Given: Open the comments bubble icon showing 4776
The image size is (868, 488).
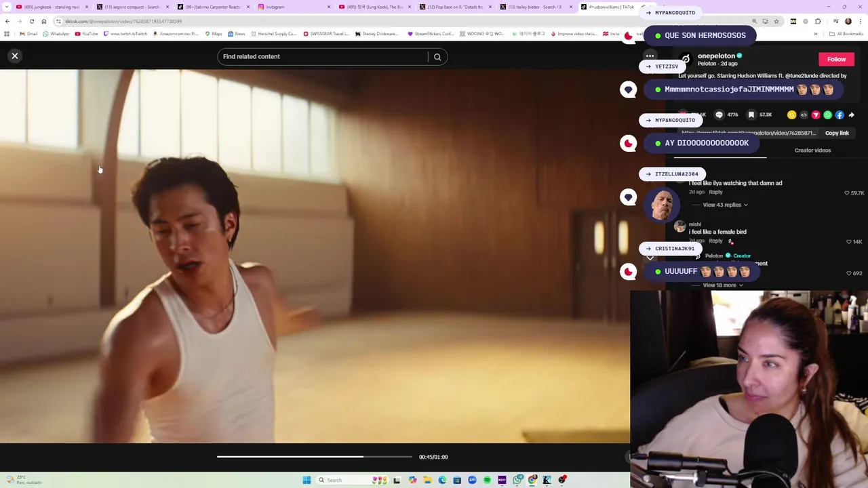Looking at the screenshot, I should tap(719, 115).
